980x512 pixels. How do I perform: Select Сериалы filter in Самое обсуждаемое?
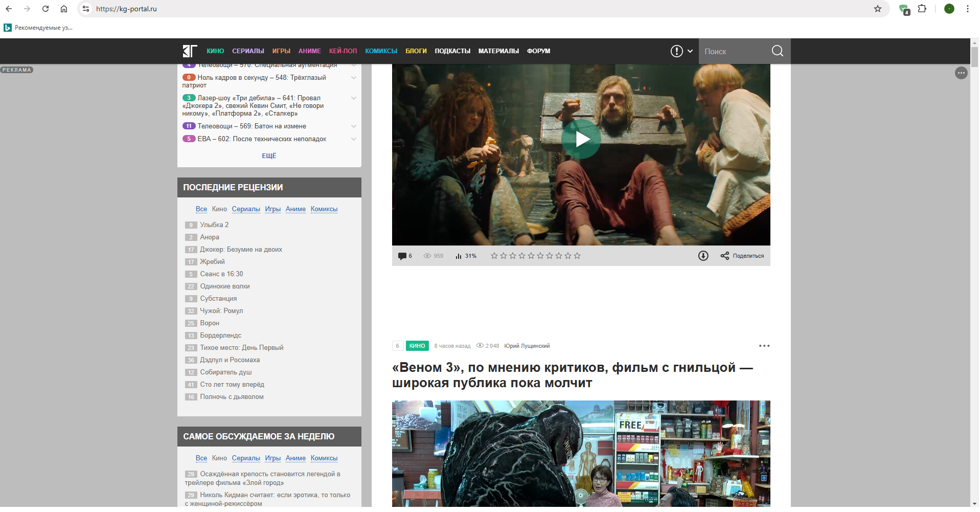pos(246,458)
